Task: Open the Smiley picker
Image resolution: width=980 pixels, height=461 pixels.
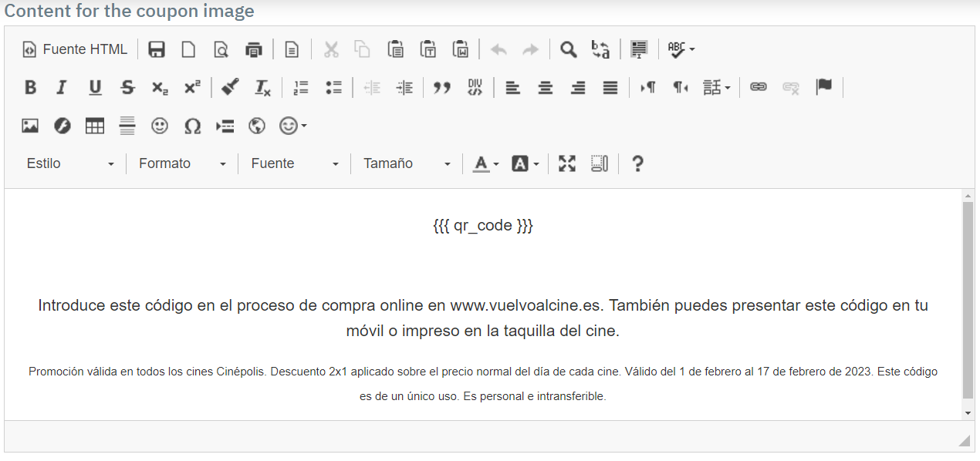Action: (160, 126)
